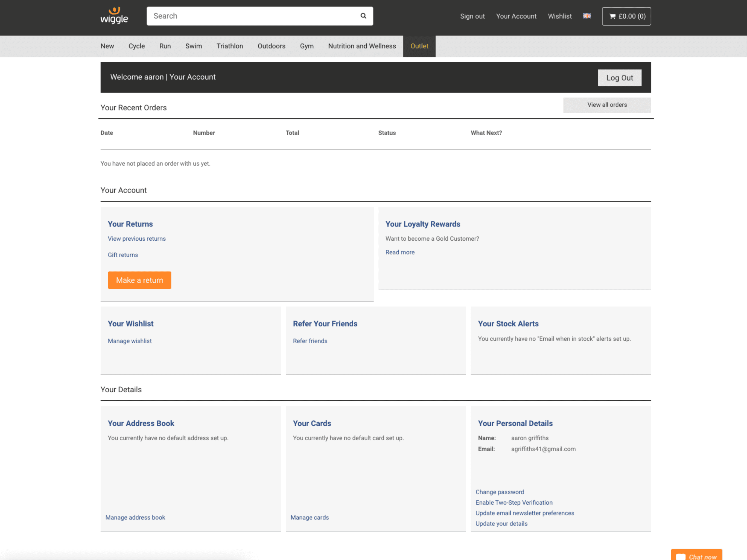
Task: Click the search magnifier icon
Action: click(363, 16)
